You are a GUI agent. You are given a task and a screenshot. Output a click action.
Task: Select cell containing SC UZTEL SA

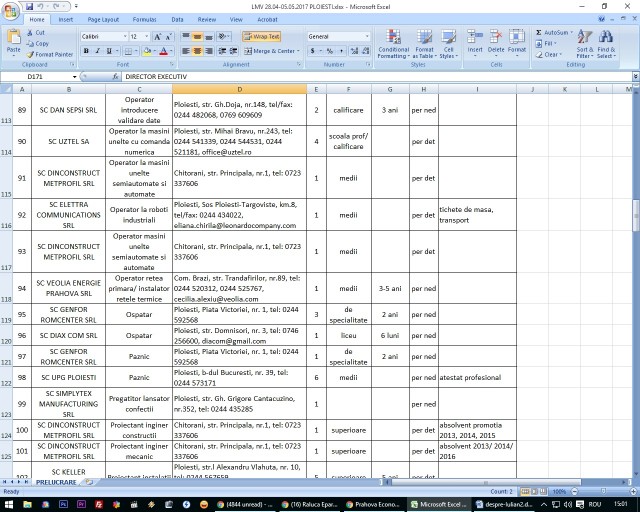pos(69,141)
